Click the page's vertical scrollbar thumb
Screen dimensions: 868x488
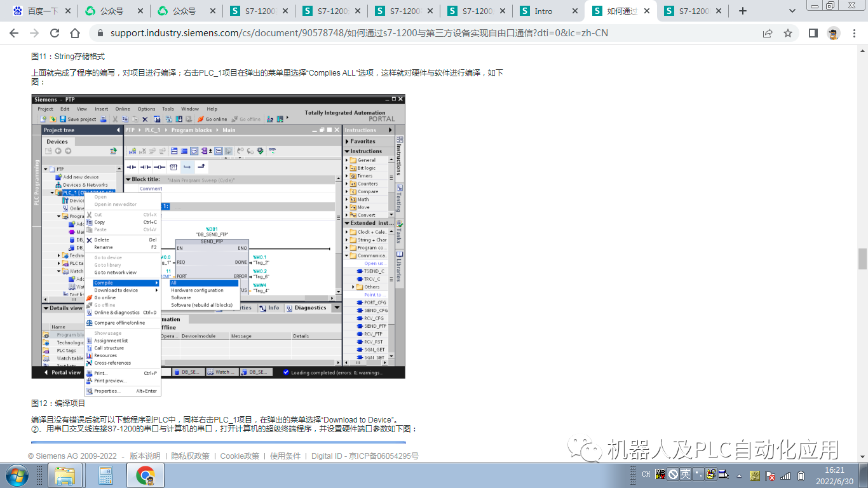pos(862,259)
